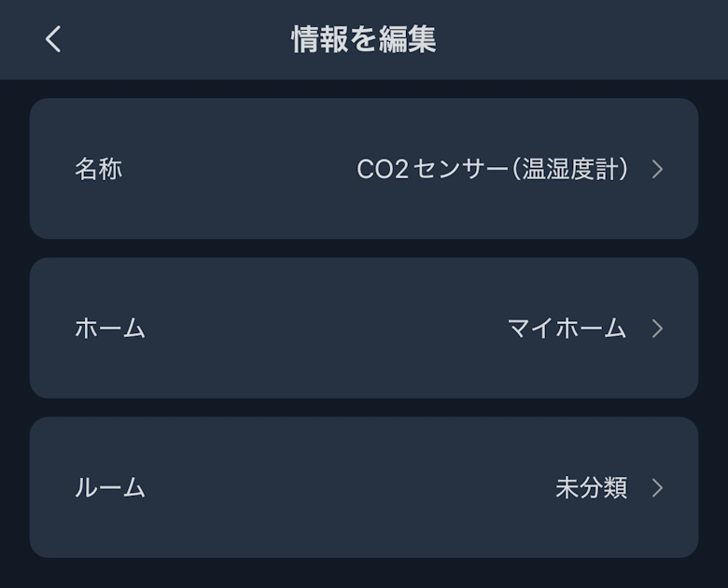Click the dark gap between 名称 and ホーム cards
The width and height of the screenshot is (728, 588).
click(364, 248)
